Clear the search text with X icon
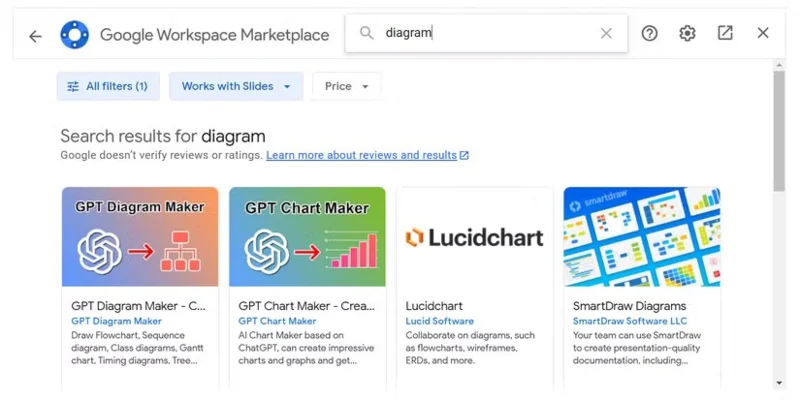This screenshot has height=400, width=800. (x=606, y=34)
